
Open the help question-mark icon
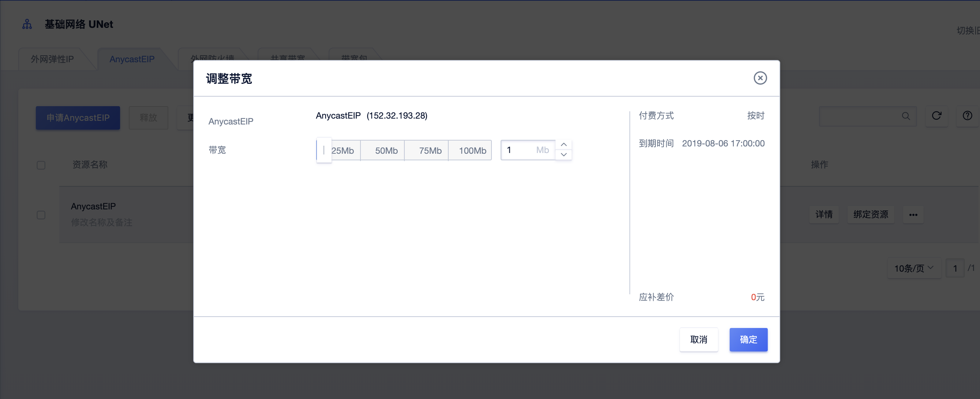click(967, 116)
